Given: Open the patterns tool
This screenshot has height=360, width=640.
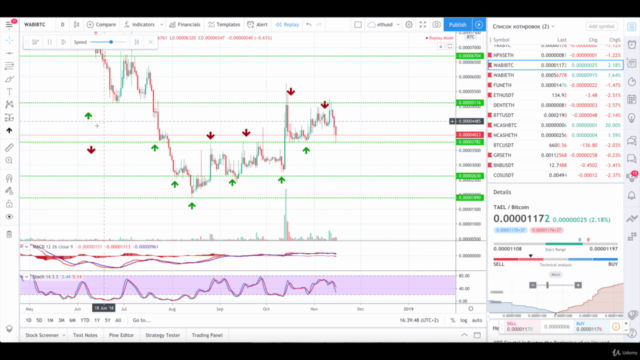Looking at the screenshot, I should pos(9,104).
